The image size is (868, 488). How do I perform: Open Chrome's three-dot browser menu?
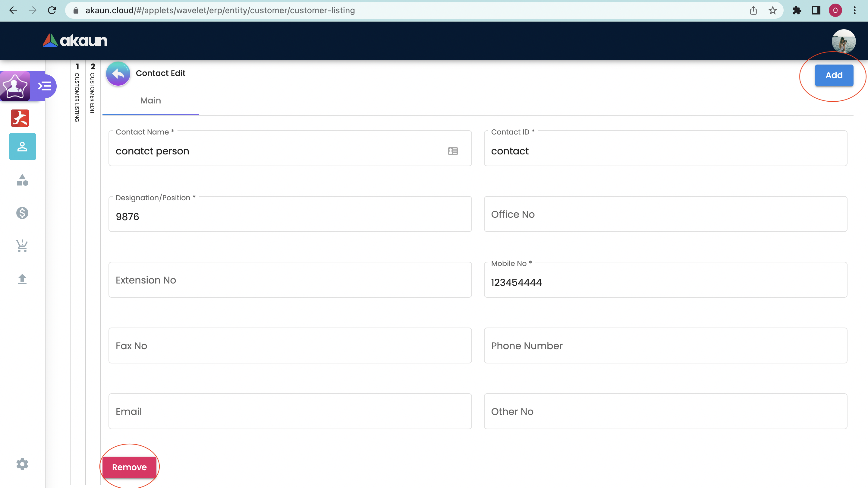(854, 11)
